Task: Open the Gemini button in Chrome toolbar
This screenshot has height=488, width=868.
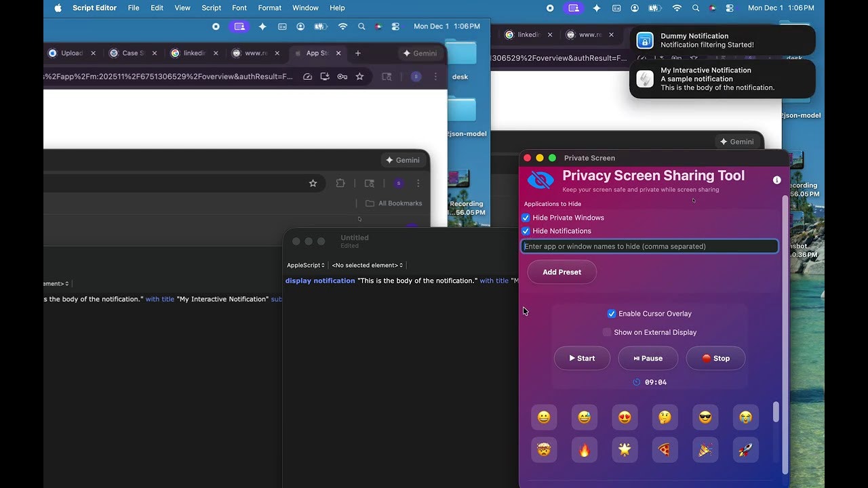Action: coord(420,53)
